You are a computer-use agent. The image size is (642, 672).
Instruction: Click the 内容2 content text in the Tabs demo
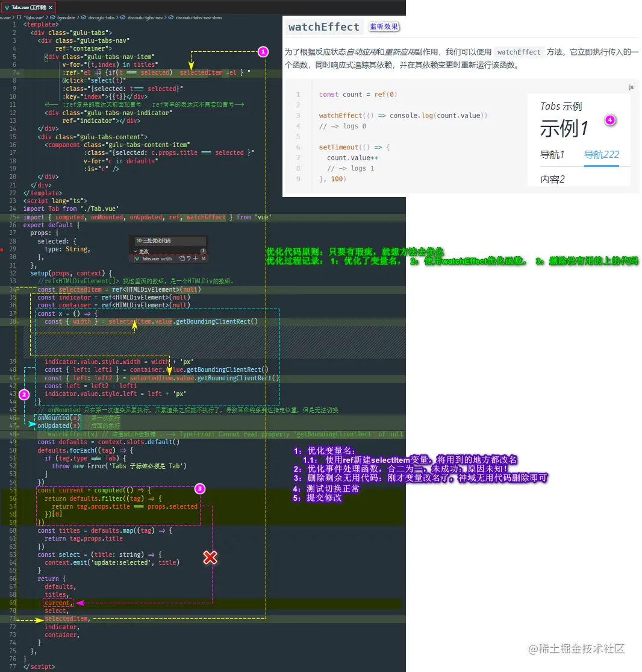[552, 179]
